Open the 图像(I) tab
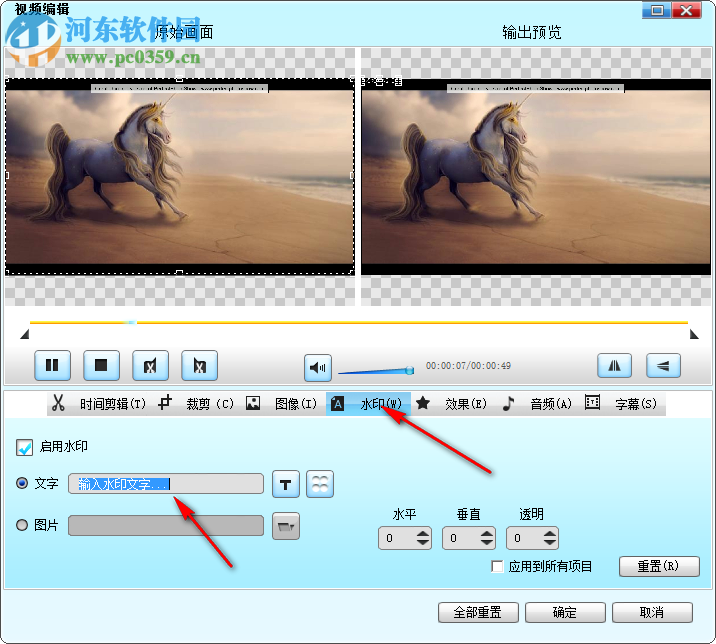The width and height of the screenshot is (716, 644). coord(295,404)
